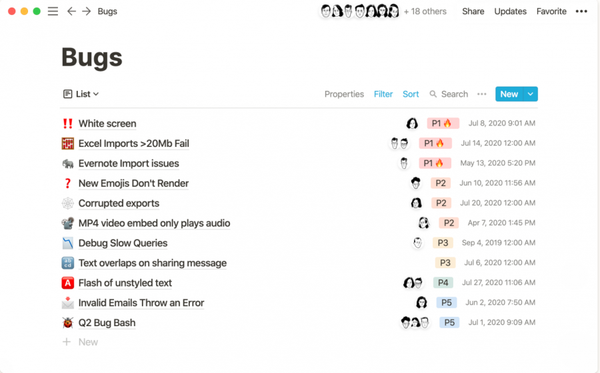Open the Updates panel

pos(510,11)
